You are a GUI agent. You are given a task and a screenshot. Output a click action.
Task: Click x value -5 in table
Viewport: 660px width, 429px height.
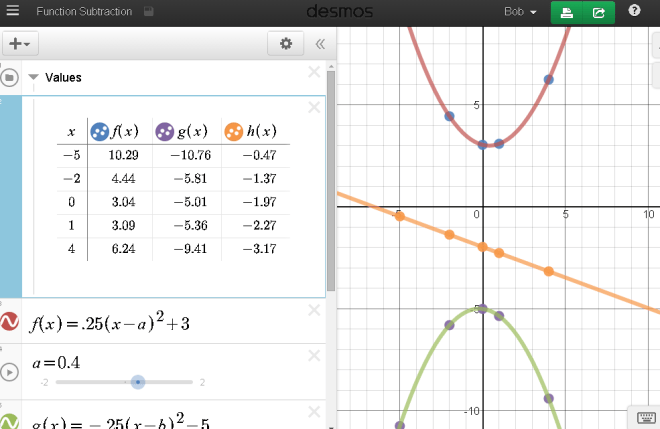click(72, 155)
